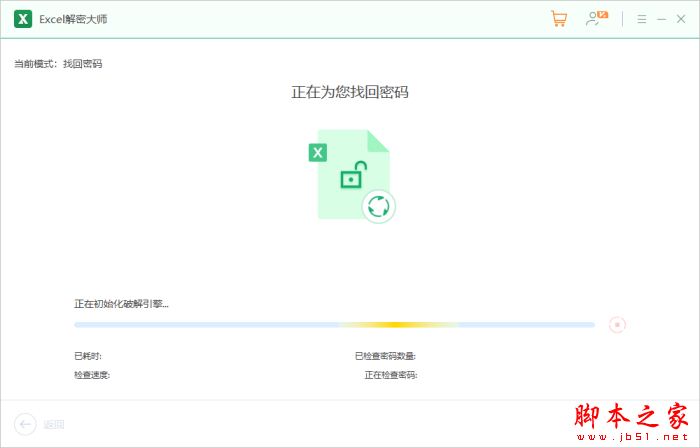Click the refresh circle on the file icon
Screen dimensions: 700x448
coord(379,207)
